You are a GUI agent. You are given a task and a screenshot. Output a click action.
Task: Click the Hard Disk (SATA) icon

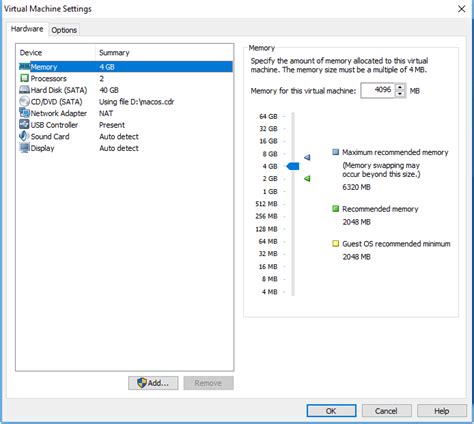(x=25, y=90)
